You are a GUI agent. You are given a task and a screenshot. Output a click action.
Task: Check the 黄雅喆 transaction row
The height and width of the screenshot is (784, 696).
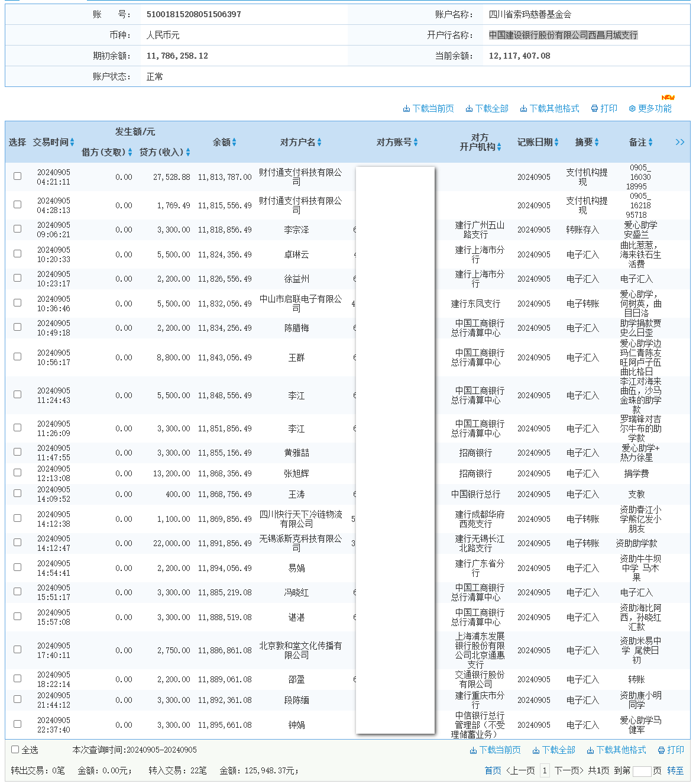[x=18, y=451]
